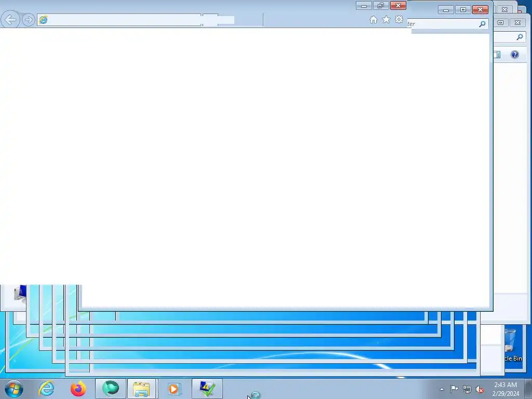The width and height of the screenshot is (532, 399).
Task: Click the muted volume tray icon
Action: 480,389
